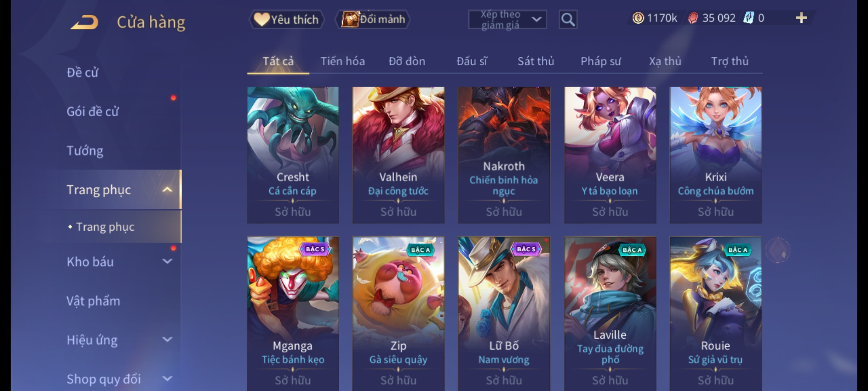
Task: Tap the gold coin balance icon
Action: coord(638,18)
